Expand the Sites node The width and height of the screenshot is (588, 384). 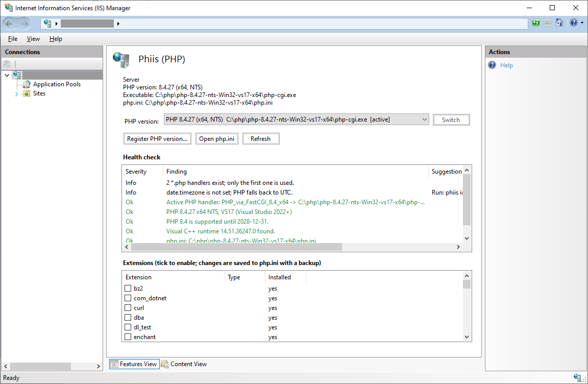16,94
